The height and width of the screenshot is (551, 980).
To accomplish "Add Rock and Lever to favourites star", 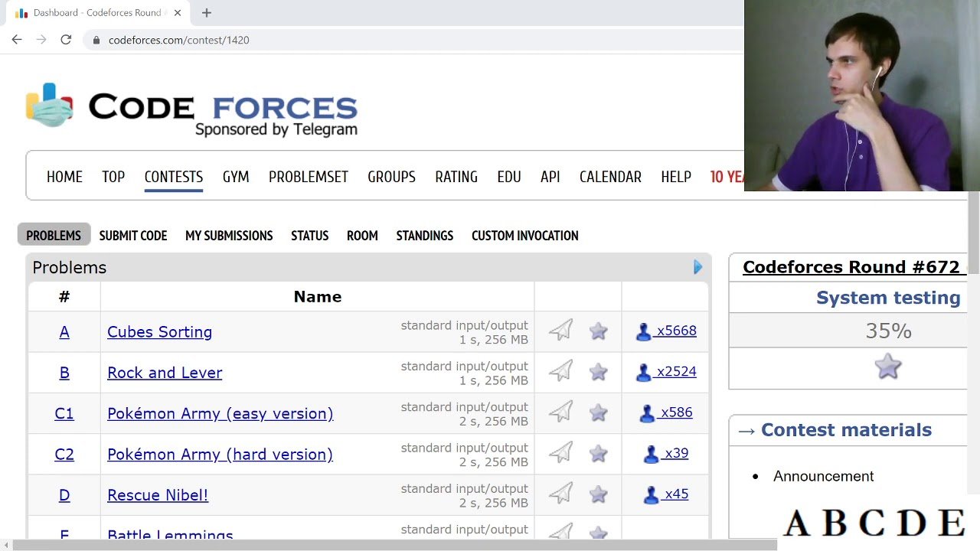I will click(x=598, y=372).
